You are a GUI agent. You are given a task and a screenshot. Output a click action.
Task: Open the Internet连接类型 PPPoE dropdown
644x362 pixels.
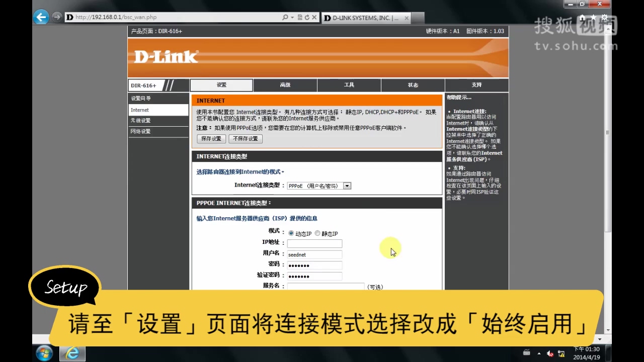pyautogui.click(x=347, y=186)
